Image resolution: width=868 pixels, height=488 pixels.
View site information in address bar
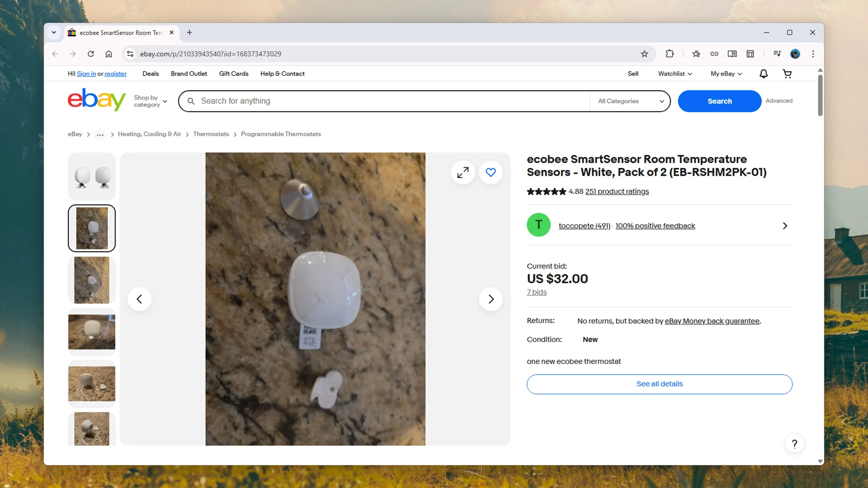130,54
